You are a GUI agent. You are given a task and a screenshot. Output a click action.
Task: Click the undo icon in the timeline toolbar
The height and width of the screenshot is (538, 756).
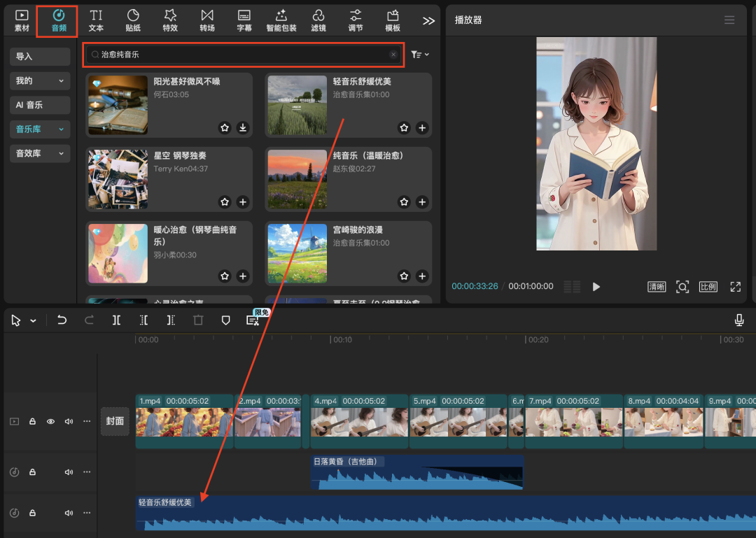click(62, 320)
